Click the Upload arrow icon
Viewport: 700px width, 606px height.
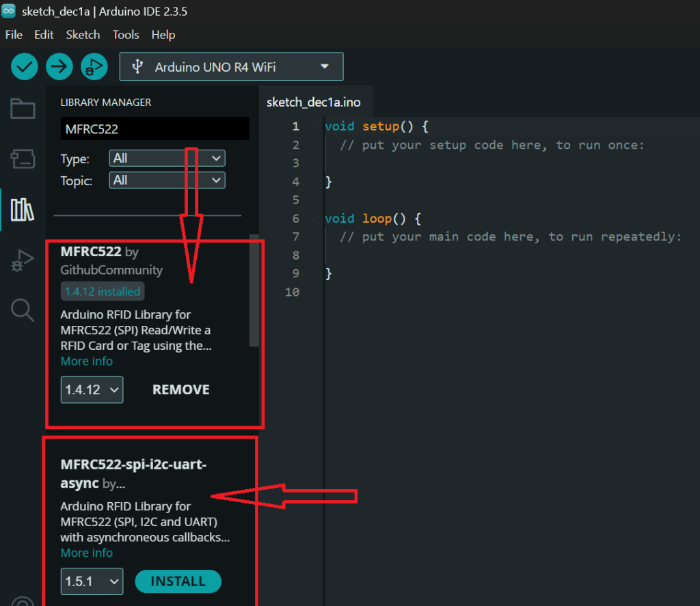(59, 66)
